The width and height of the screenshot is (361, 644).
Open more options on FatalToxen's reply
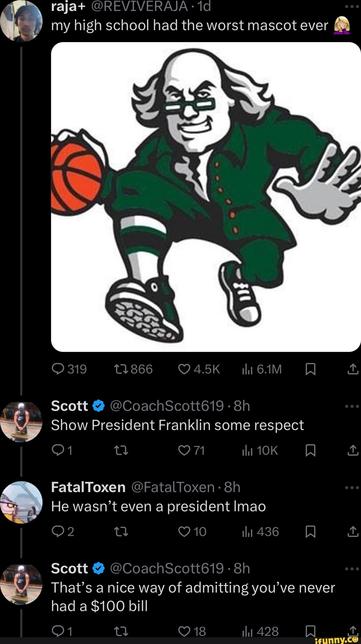[x=352, y=488]
